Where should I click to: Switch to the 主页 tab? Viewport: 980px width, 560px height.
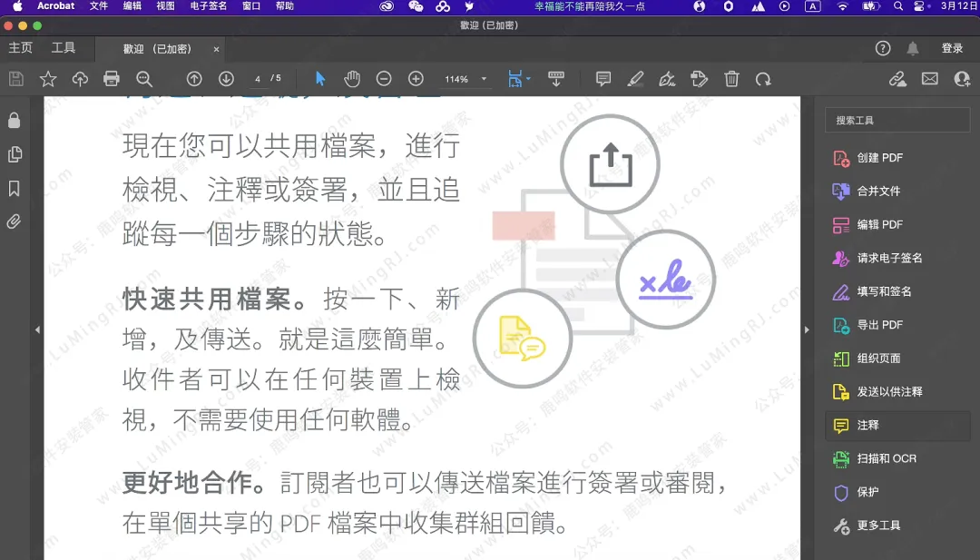click(x=20, y=47)
